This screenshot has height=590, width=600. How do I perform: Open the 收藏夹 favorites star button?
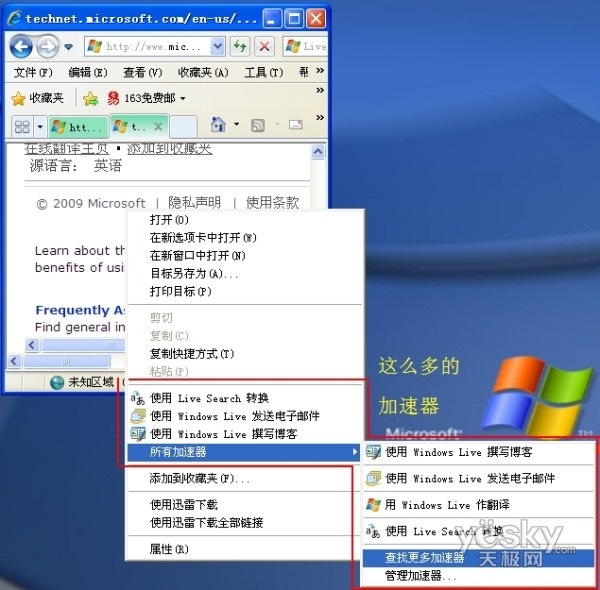click(x=38, y=98)
